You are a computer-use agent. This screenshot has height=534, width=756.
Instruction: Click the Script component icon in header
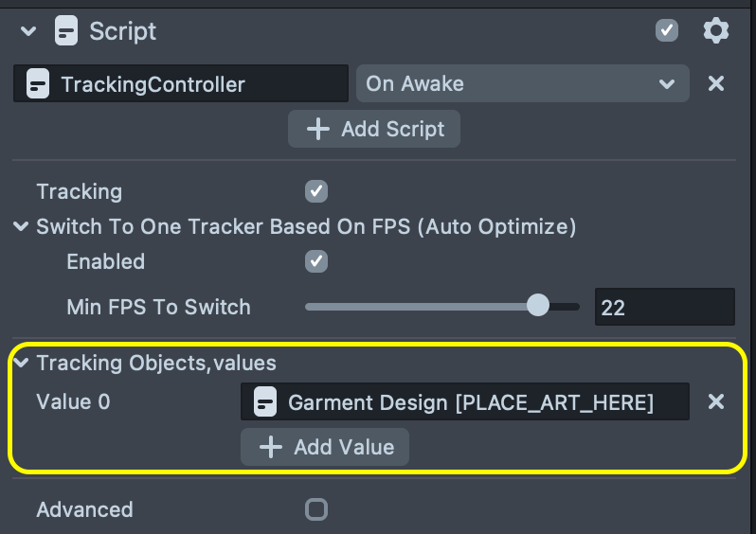pyautogui.click(x=66, y=31)
